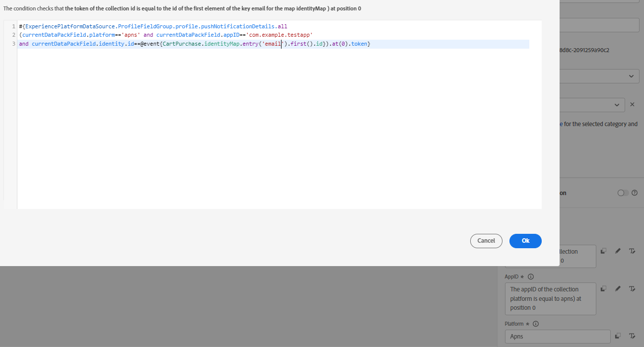Image resolution: width=644 pixels, height=347 pixels.
Task: Enable the toggle switch in the right panel
Action: tap(621, 193)
